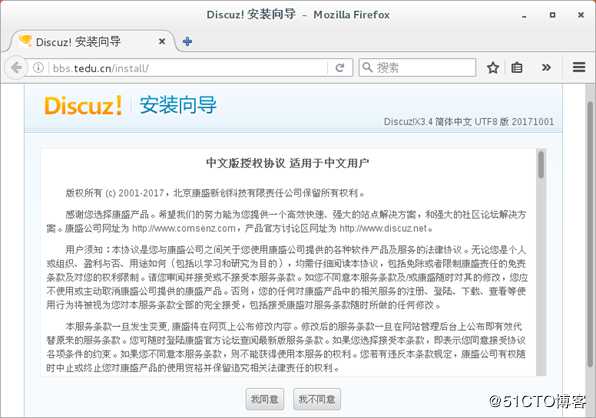Click the search magnifier icon

[367, 67]
